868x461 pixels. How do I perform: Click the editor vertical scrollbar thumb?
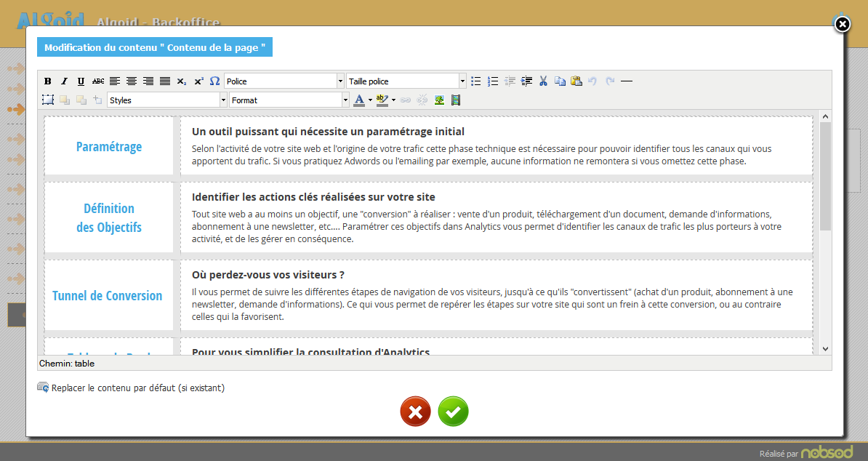[825, 176]
